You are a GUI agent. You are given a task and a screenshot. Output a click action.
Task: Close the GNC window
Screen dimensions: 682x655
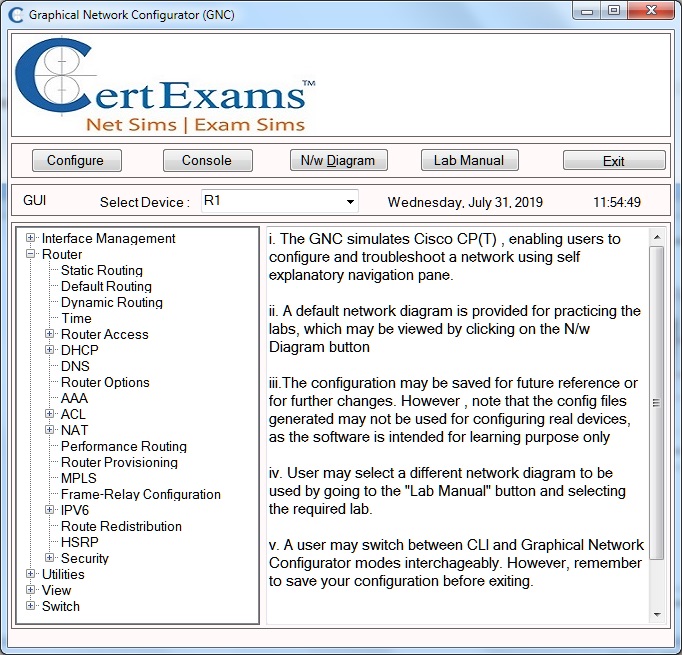click(x=651, y=10)
